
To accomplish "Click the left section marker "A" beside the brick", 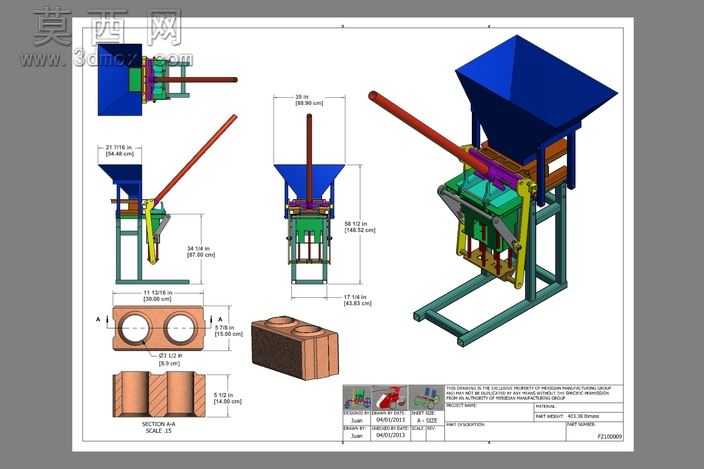I will (x=98, y=319).
